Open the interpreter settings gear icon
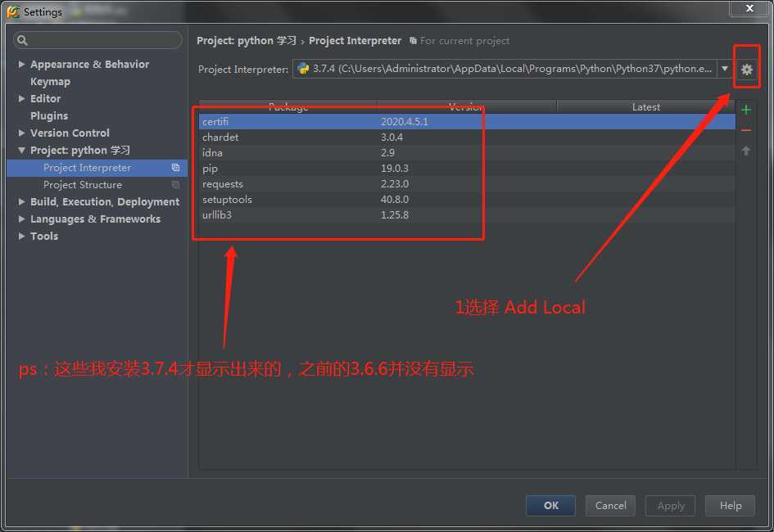774x532 pixels. click(x=746, y=70)
